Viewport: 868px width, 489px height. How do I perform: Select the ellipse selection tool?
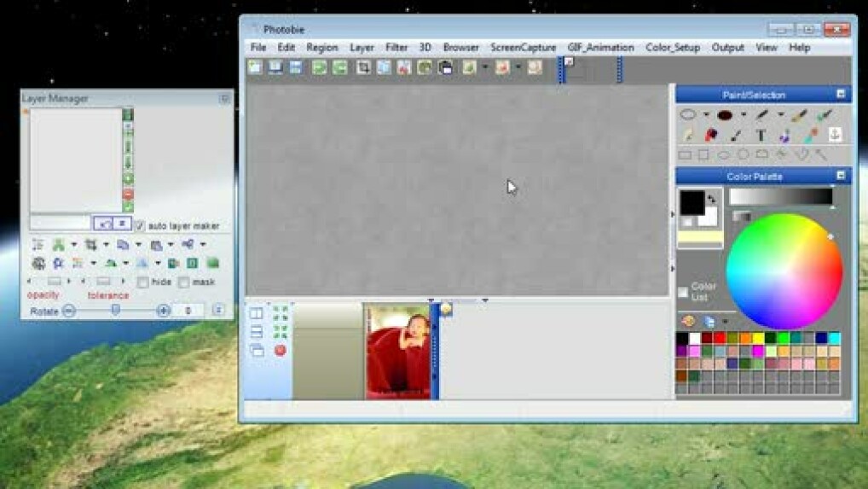(688, 114)
